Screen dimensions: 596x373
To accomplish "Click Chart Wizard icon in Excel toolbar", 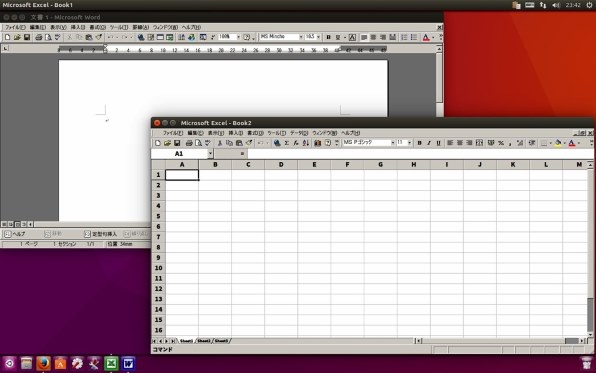I will click(317, 143).
